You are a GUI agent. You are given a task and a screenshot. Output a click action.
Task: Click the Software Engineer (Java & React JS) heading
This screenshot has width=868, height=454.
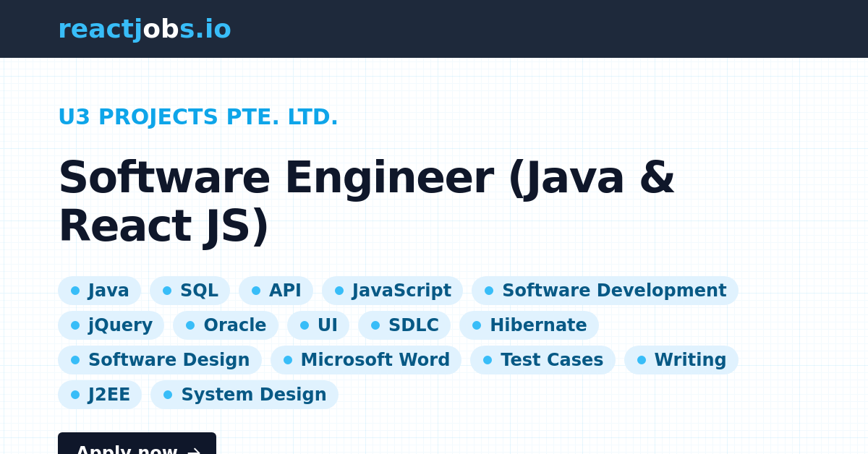pyautogui.click(x=367, y=200)
